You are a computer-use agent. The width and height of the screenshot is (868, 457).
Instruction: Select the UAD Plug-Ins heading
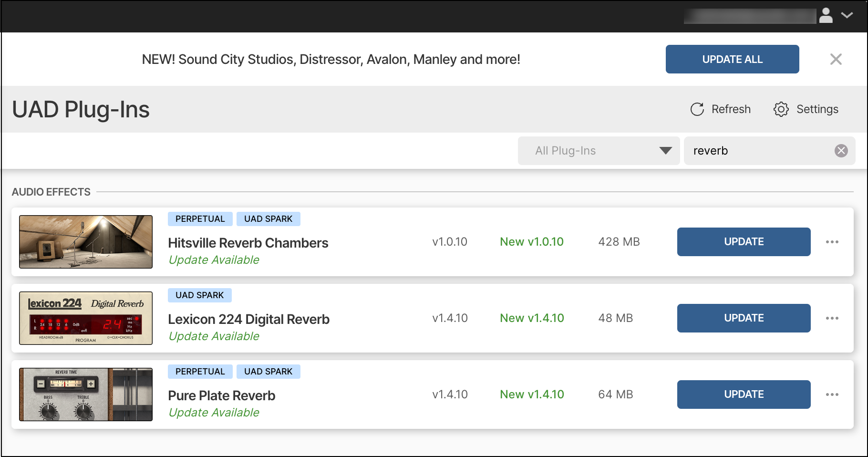pyautogui.click(x=81, y=109)
